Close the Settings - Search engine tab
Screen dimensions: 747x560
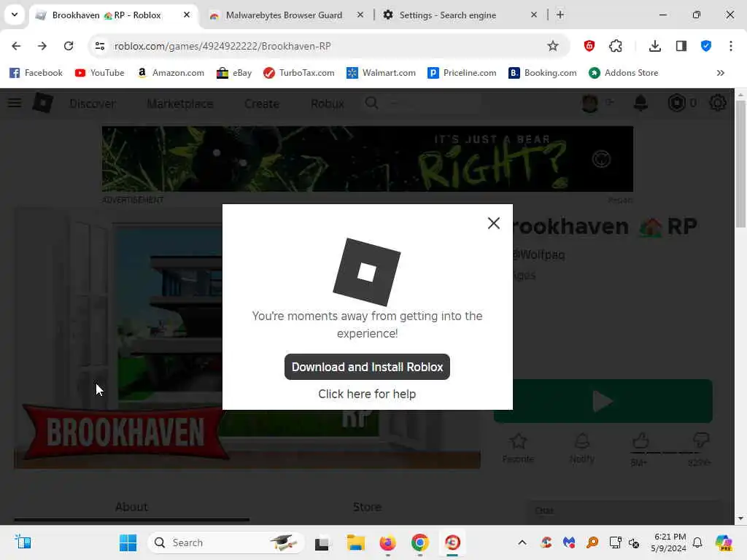533,15
